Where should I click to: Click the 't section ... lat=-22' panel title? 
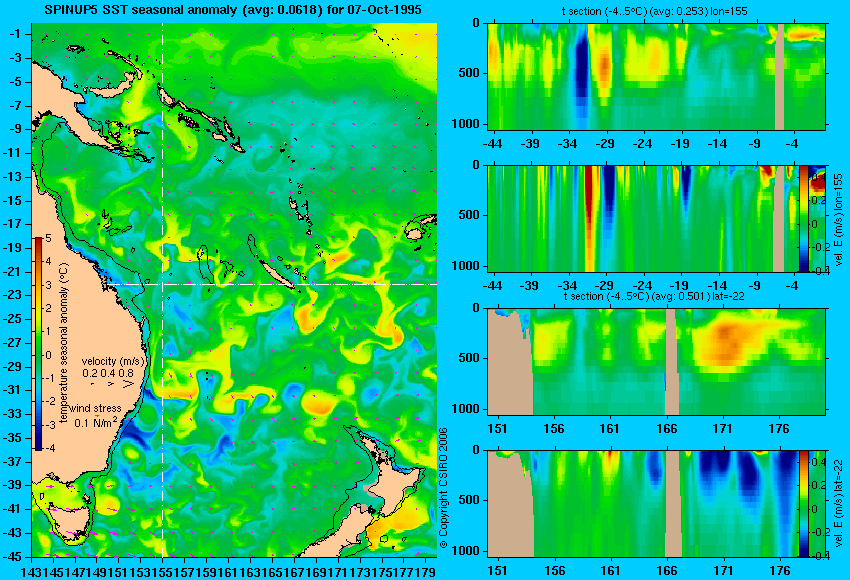pyautogui.click(x=654, y=296)
